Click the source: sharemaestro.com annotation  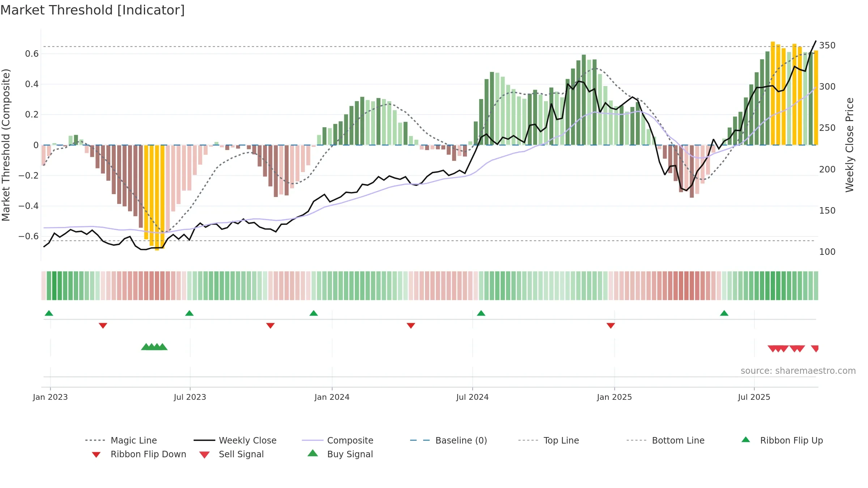pyautogui.click(x=798, y=371)
